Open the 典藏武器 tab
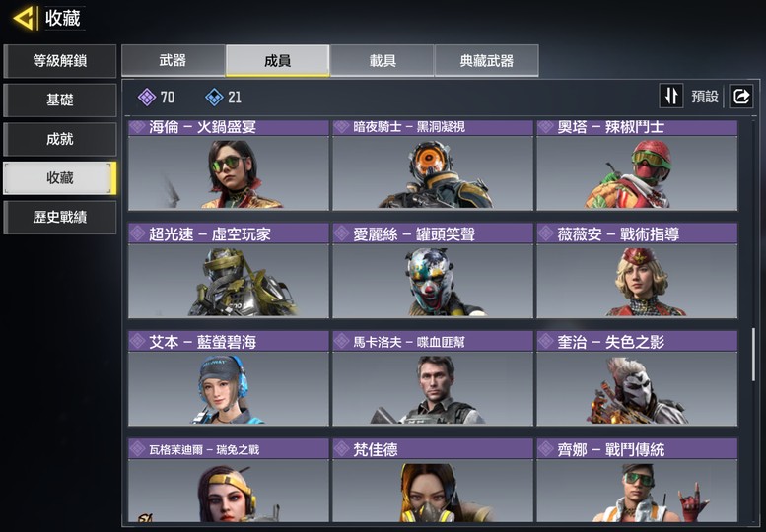This screenshot has height=532, width=766. point(487,60)
